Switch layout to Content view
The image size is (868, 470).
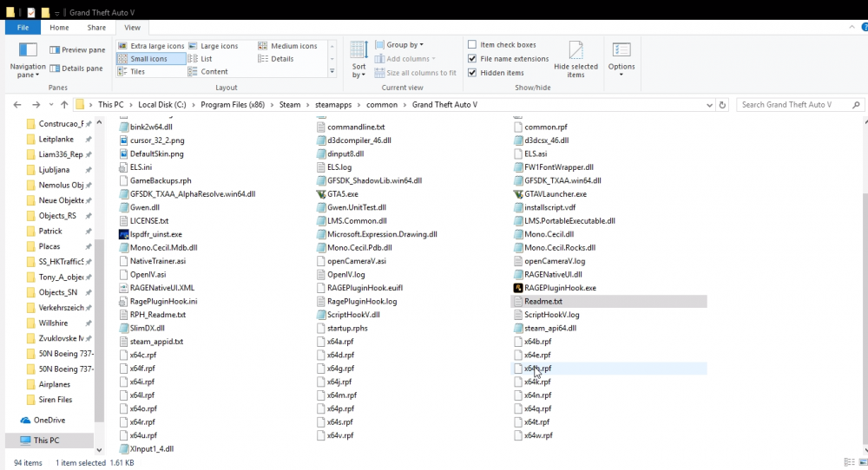point(207,71)
